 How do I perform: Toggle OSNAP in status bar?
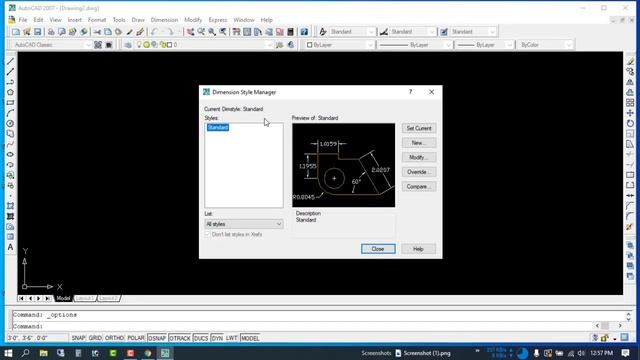157,338
